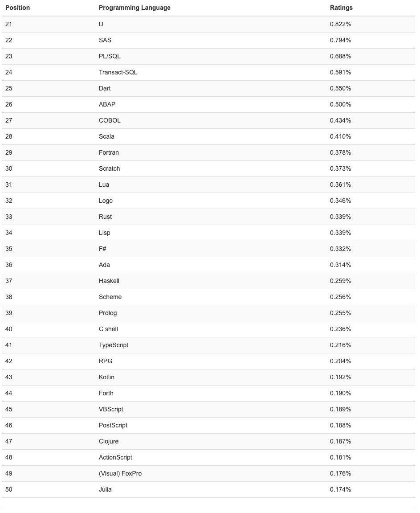Select the Transact-SQL language cell
The image size is (420, 513).
pyautogui.click(x=118, y=72)
